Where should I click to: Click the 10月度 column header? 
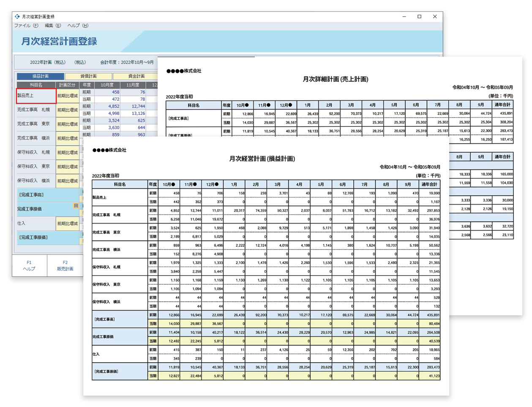click(107, 85)
